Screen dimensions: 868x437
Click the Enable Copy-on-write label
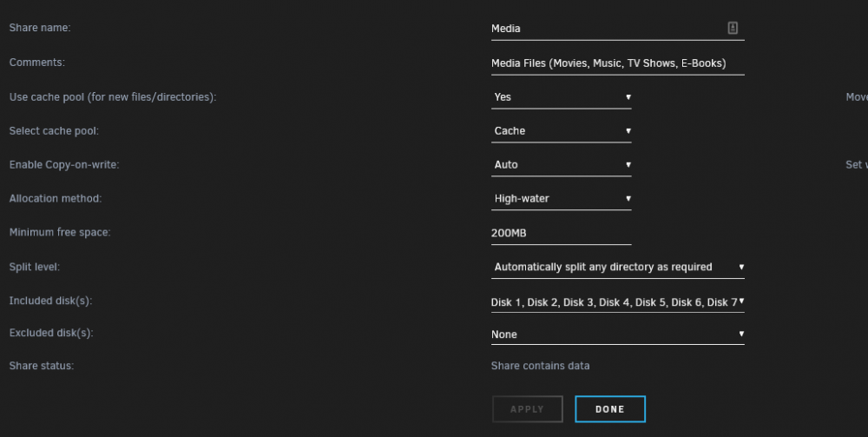point(64,164)
